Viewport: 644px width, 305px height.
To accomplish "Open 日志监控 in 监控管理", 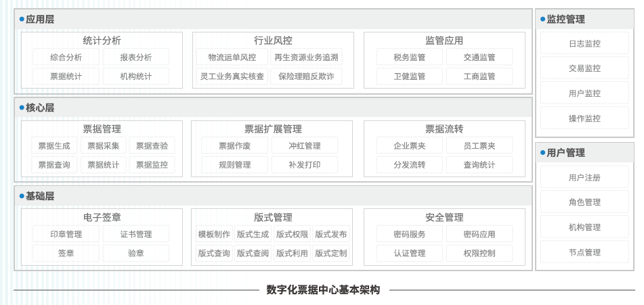I will coord(584,43).
